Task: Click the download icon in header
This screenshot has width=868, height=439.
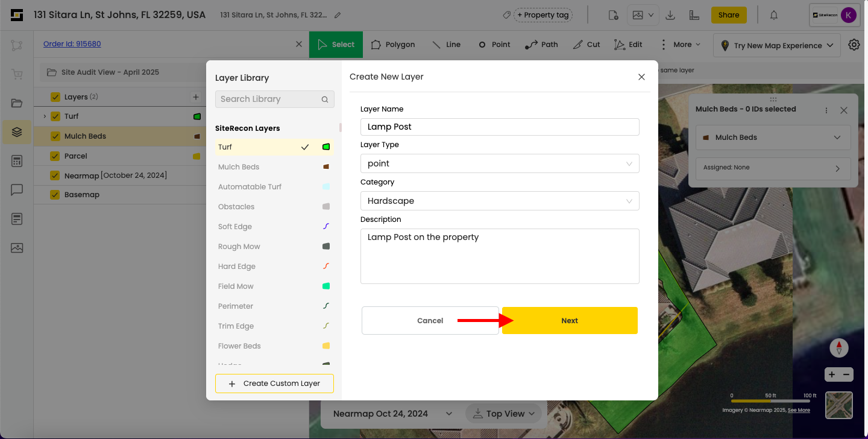Action: click(670, 15)
